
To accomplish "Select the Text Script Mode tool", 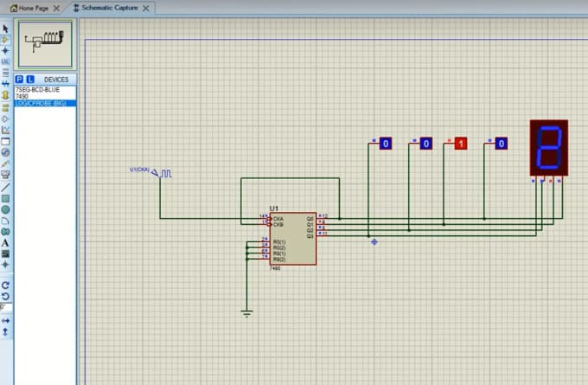I will pos(5,73).
